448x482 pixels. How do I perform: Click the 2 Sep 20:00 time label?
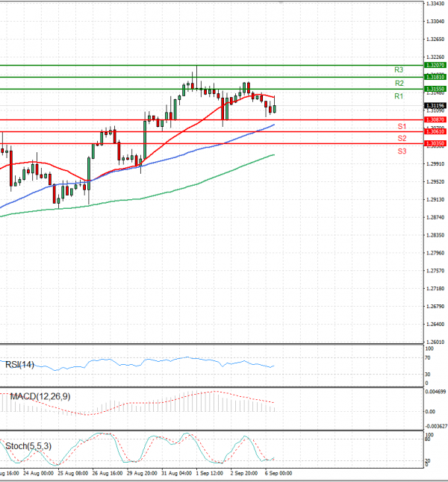point(244,473)
